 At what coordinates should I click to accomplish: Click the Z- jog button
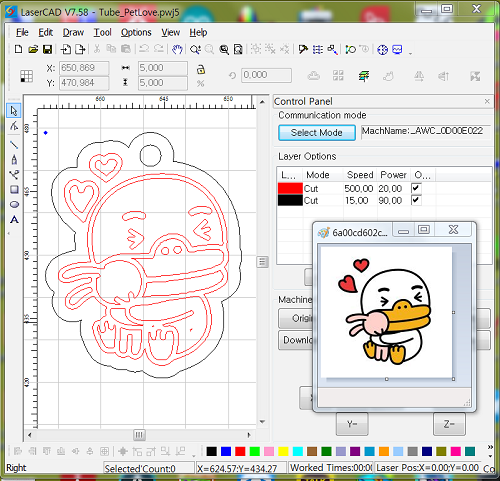pyautogui.click(x=449, y=424)
